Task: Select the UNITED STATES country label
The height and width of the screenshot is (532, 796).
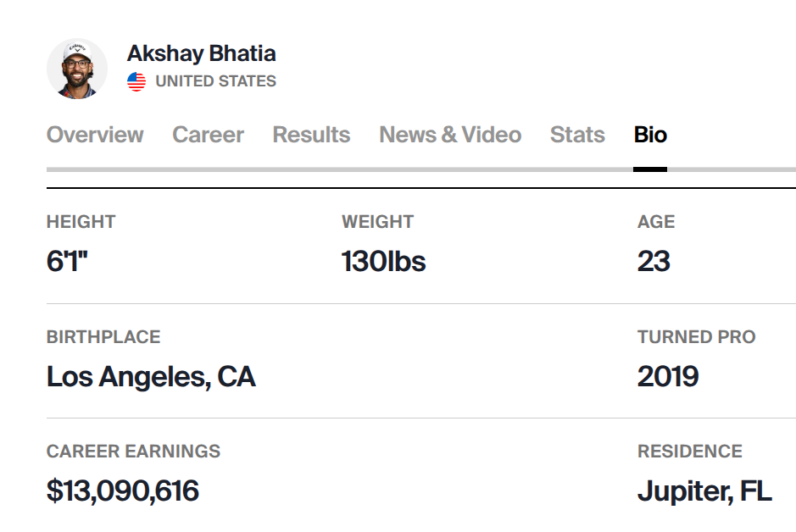Action: tap(215, 81)
